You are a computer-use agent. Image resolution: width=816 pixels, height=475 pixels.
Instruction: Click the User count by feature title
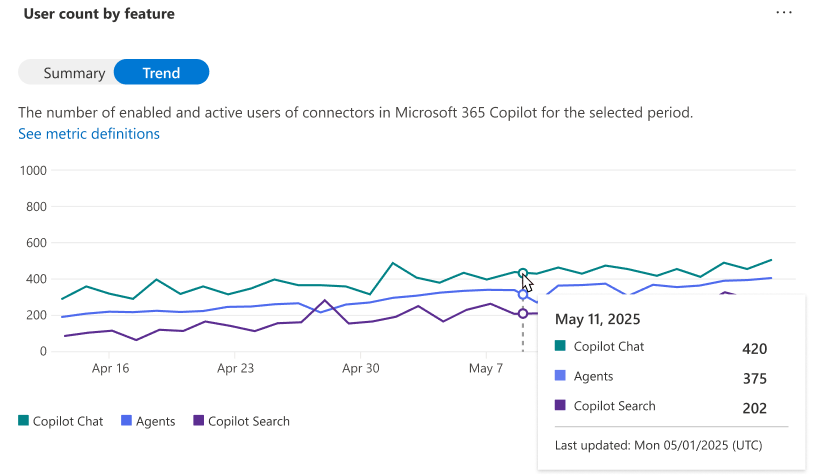99,14
